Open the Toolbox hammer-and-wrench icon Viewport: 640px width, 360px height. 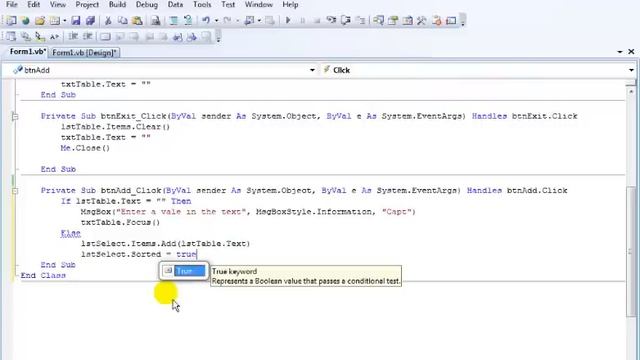coord(422,20)
